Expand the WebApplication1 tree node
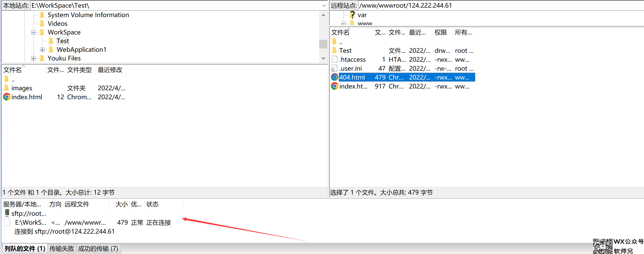 (x=42, y=50)
